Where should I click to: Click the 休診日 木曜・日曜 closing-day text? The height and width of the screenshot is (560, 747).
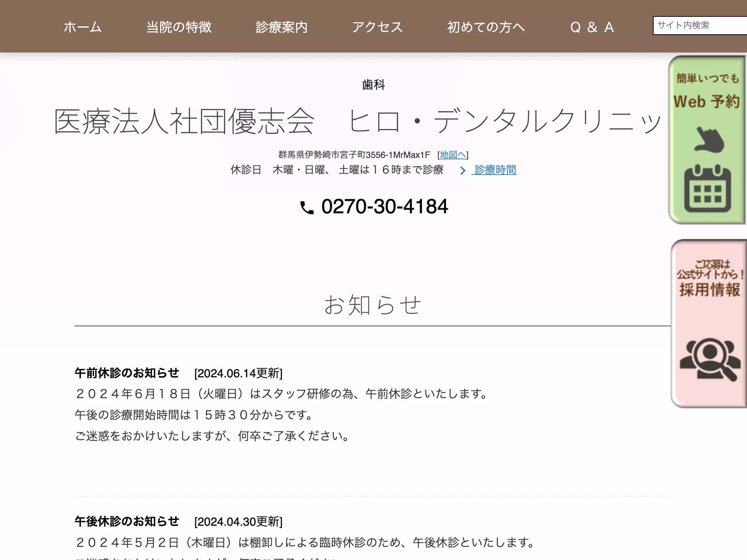click(x=337, y=170)
